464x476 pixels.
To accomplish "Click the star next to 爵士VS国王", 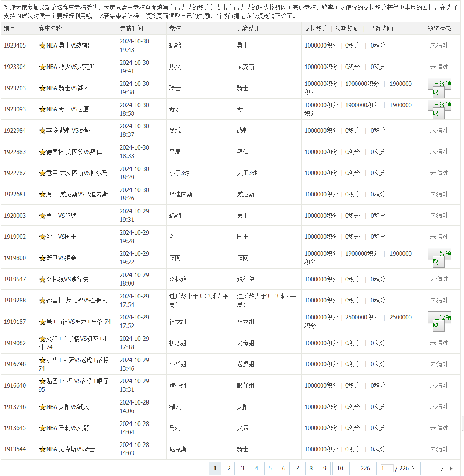I will click(42, 237).
